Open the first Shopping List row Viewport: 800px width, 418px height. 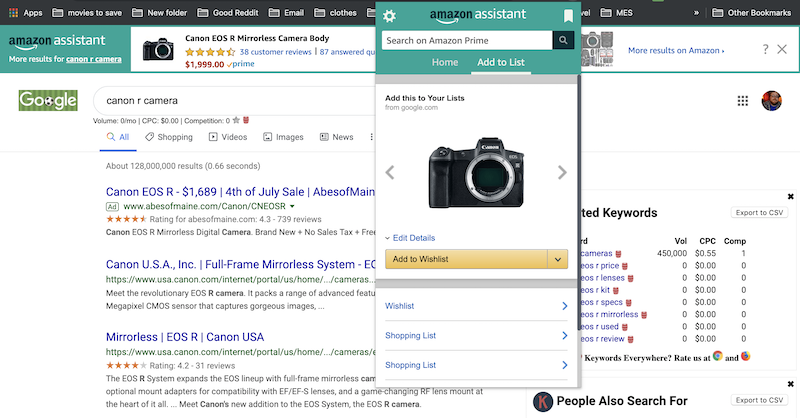tap(476, 335)
